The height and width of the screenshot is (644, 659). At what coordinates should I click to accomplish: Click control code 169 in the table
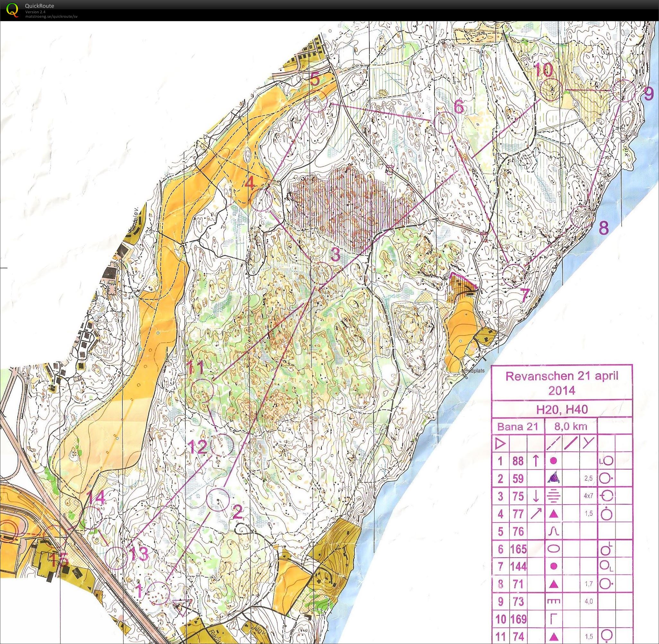518,620
